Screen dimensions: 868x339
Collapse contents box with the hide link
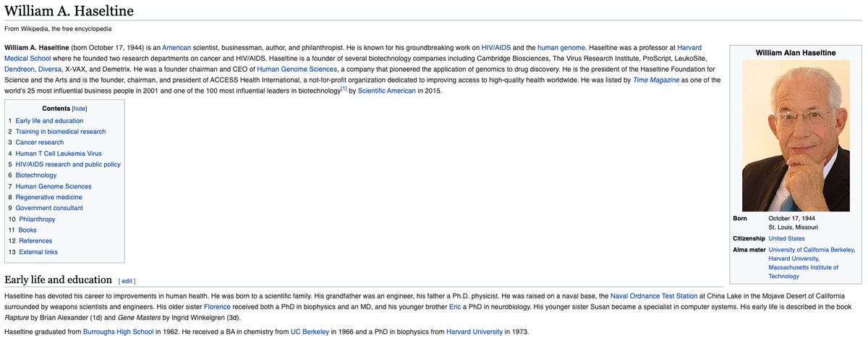[x=80, y=107]
